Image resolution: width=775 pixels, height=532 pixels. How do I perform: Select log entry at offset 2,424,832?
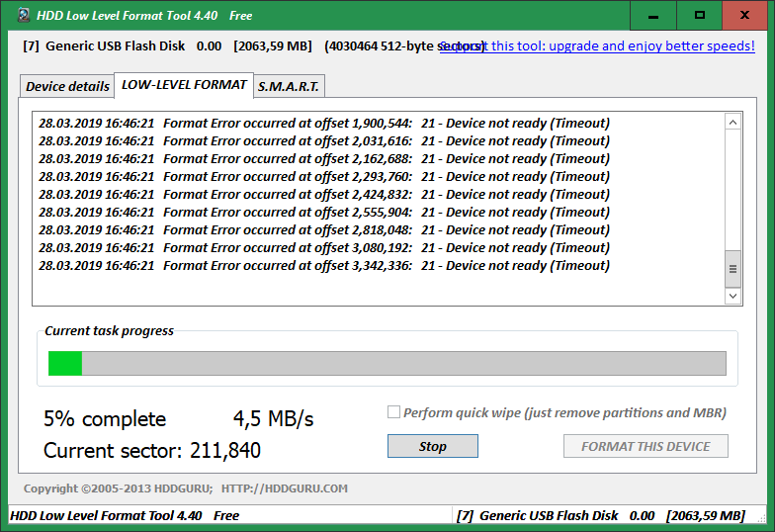click(x=324, y=194)
